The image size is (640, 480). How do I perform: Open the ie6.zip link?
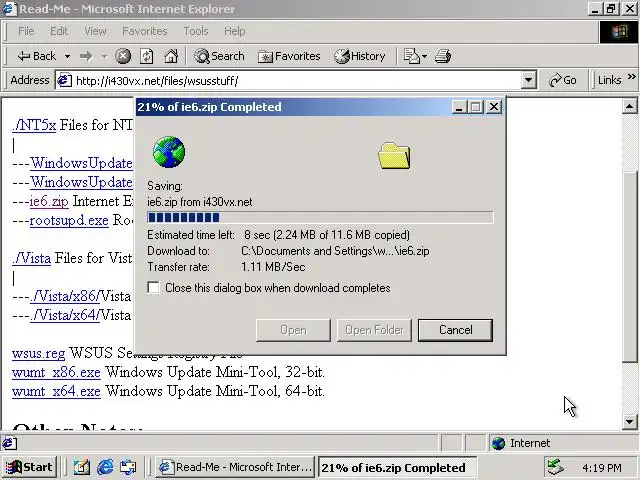coord(49,201)
